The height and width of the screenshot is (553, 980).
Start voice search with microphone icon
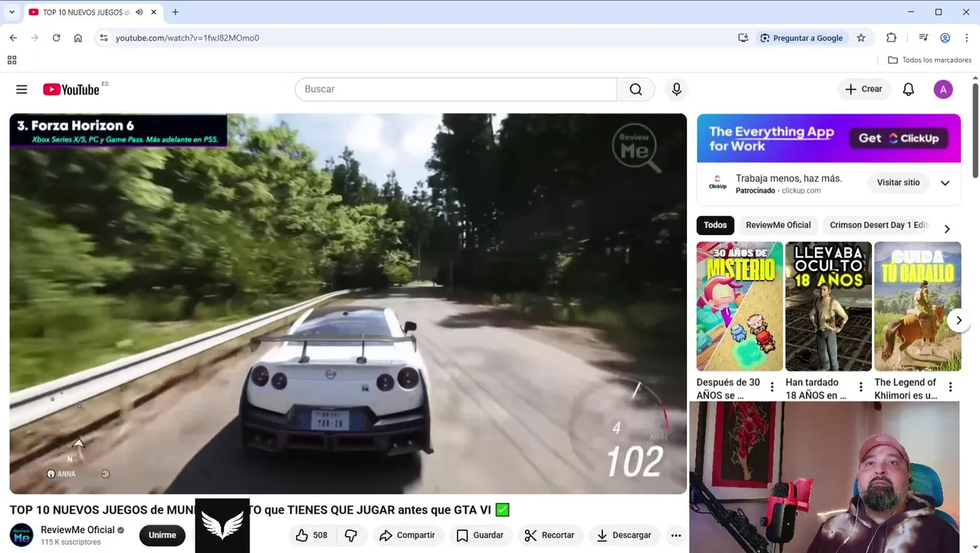[676, 89]
